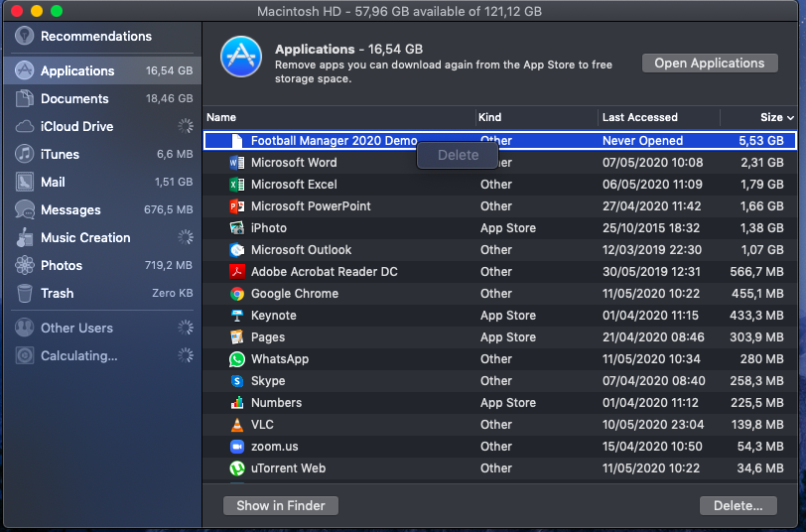Click the Microsoft Excel app icon
Image resolution: width=806 pixels, height=532 pixels.
point(236,184)
